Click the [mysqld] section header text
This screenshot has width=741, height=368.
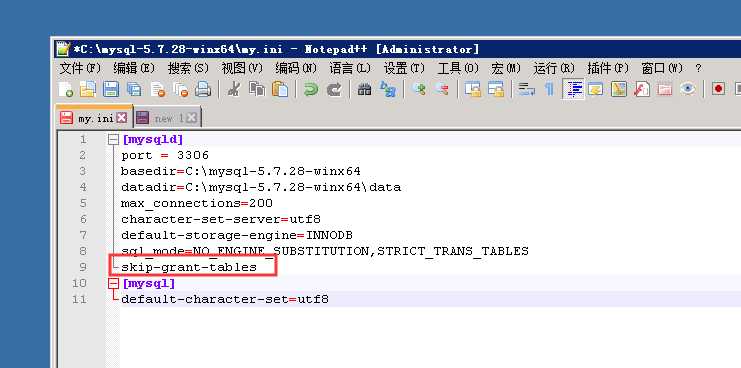(x=152, y=139)
